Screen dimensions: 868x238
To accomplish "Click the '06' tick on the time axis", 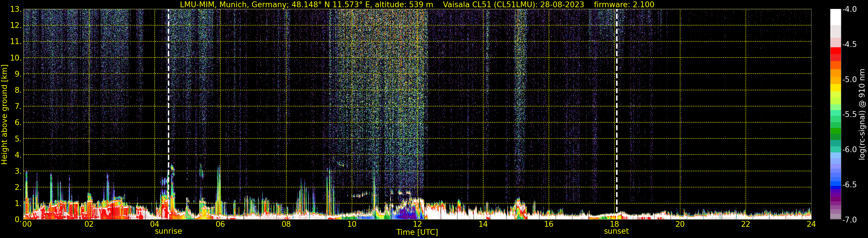I will (x=220, y=224).
